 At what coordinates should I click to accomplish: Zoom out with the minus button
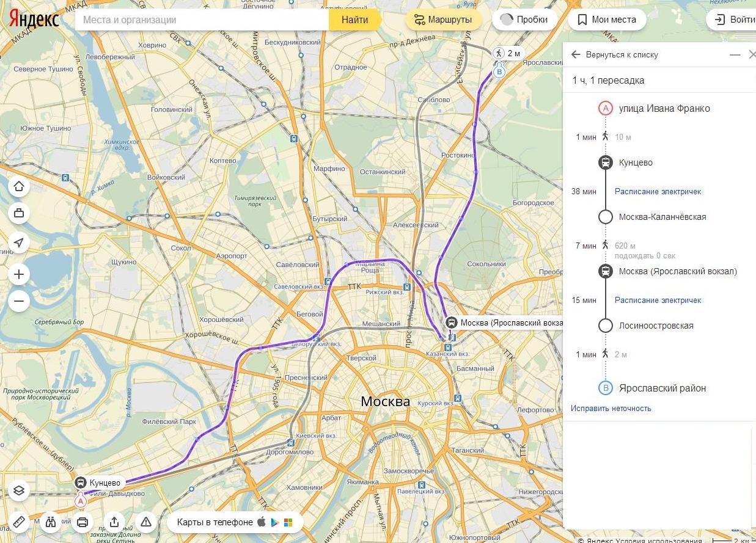point(19,301)
